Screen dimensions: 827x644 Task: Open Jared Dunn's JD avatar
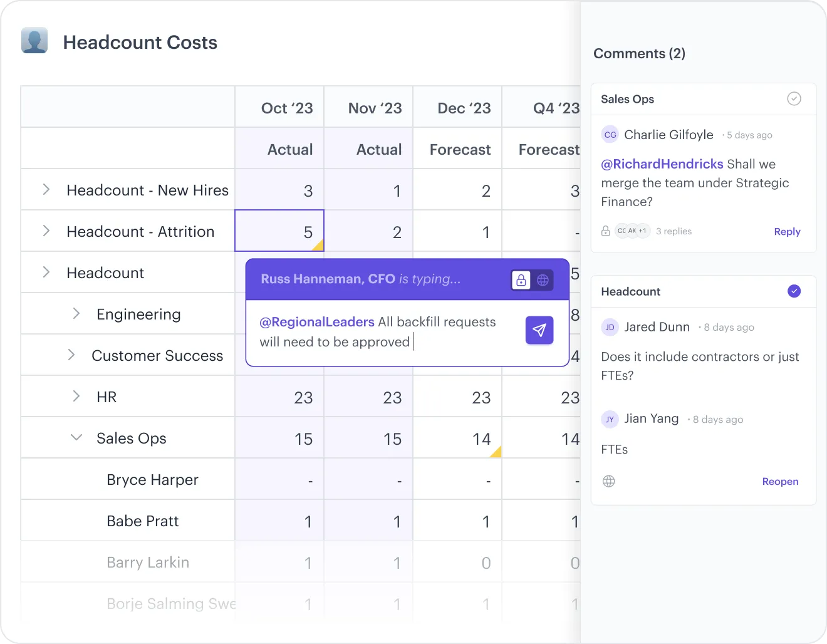610,327
